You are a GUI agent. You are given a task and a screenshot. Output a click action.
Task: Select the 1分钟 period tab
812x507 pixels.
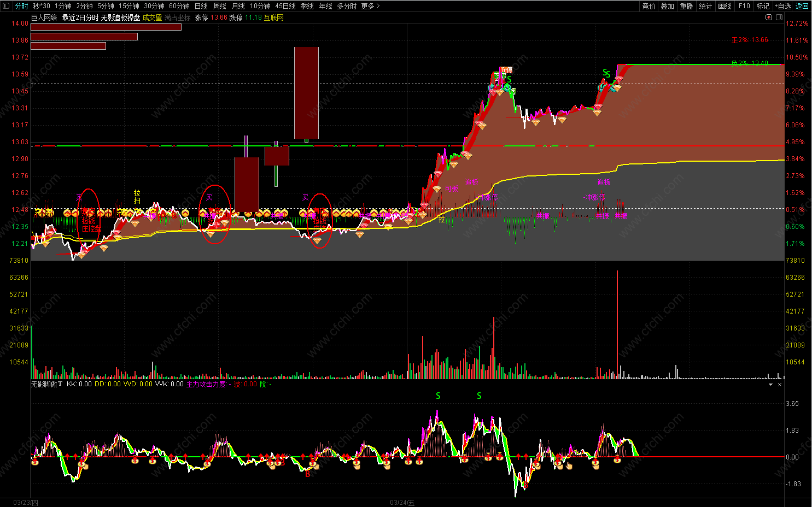(x=63, y=6)
